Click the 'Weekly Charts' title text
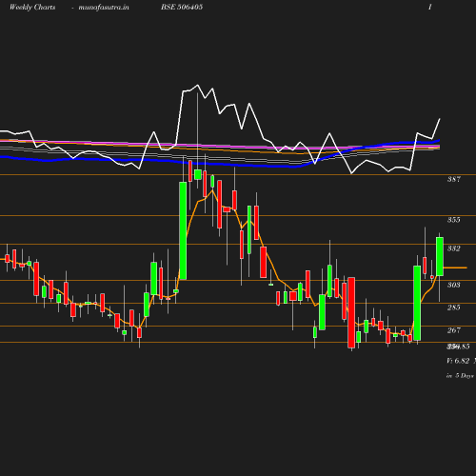 pyautogui.click(x=32, y=8)
